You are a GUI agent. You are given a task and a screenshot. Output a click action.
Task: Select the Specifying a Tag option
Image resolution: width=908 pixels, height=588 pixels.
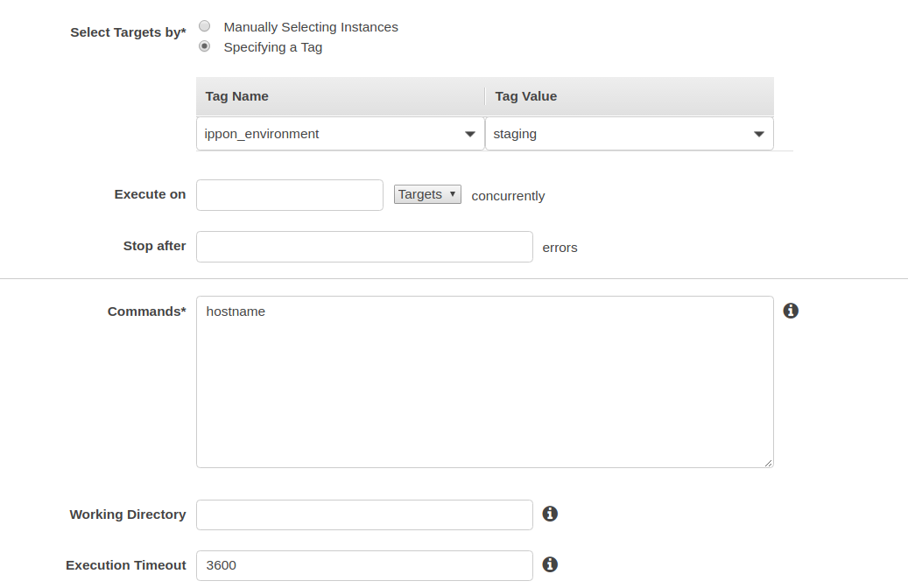point(204,45)
